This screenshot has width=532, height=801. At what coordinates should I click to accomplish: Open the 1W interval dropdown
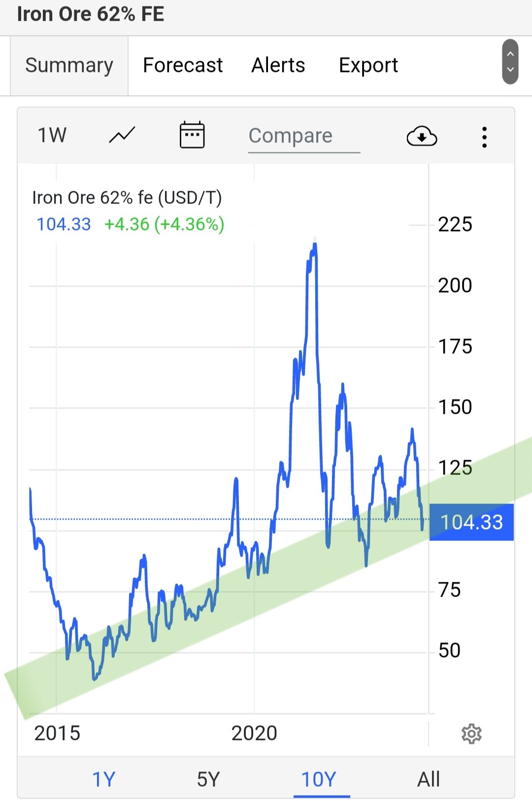(52, 135)
